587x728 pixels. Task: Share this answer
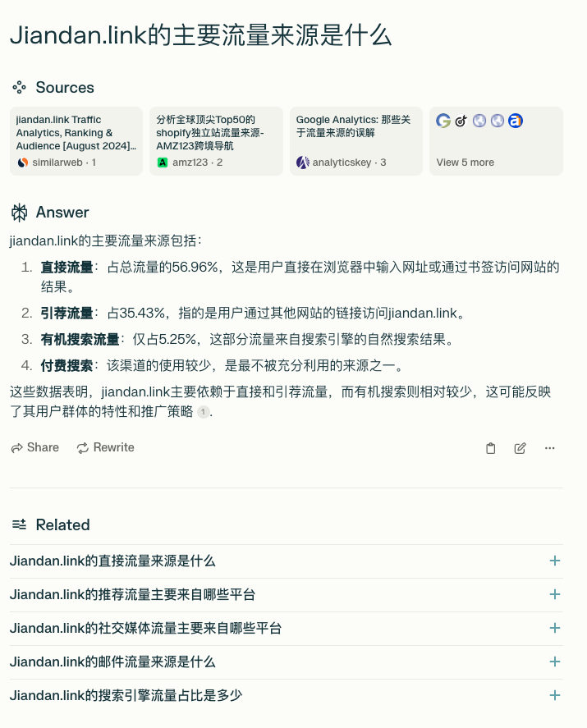point(34,447)
